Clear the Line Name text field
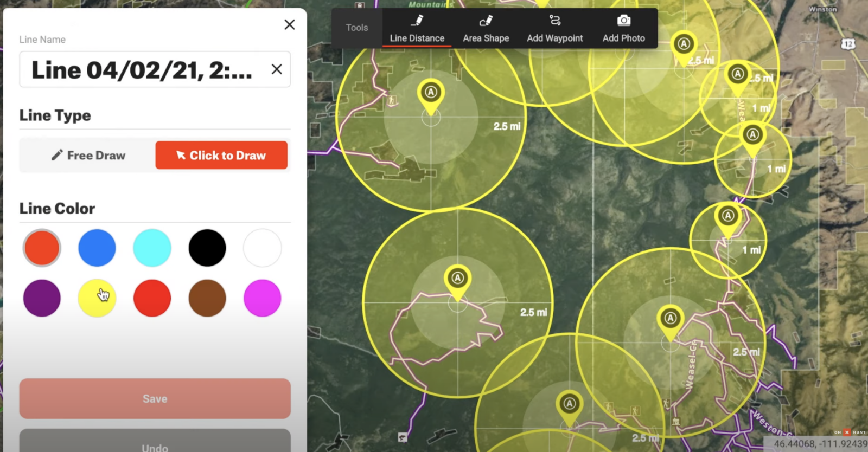The height and width of the screenshot is (452, 868). [277, 69]
